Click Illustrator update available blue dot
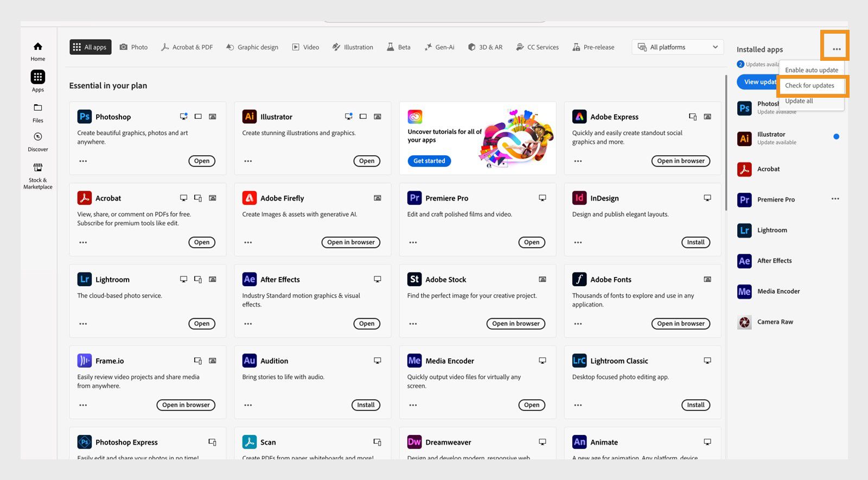This screenshot has width=868, height=480. pyautogui.click(x=836, y=137)
